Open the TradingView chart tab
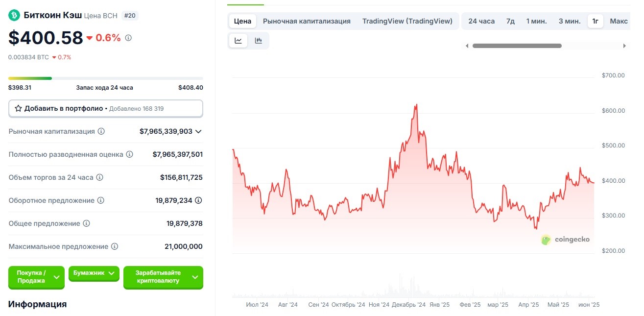644x316 pixels. pyautogui.click(x=407, y=21)
